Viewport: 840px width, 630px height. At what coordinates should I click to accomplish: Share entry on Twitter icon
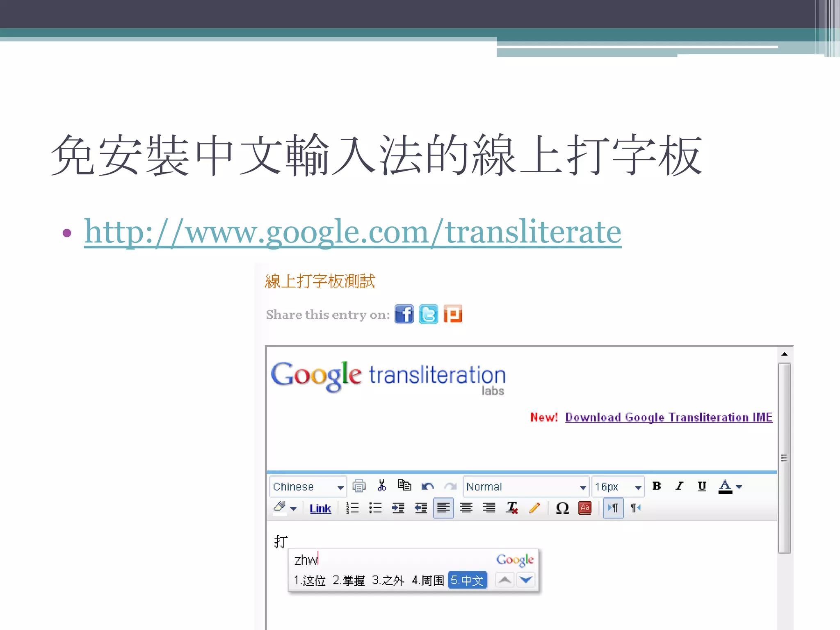click(428, 314)
